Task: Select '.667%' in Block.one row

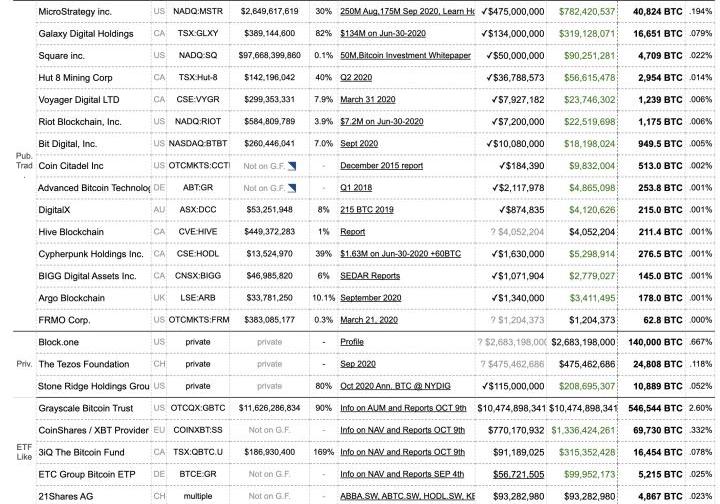Action: tap(700, 342)
